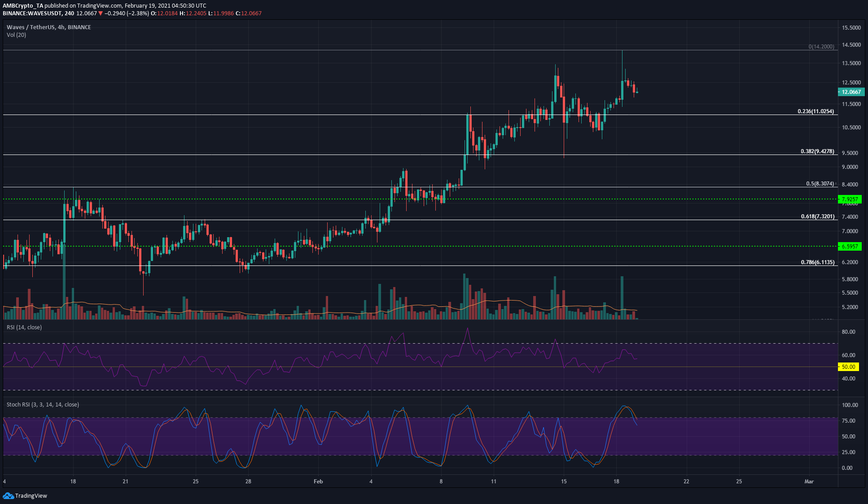Select the Waves / TetherUS chart title
The image size is (868, 504).
48,27
